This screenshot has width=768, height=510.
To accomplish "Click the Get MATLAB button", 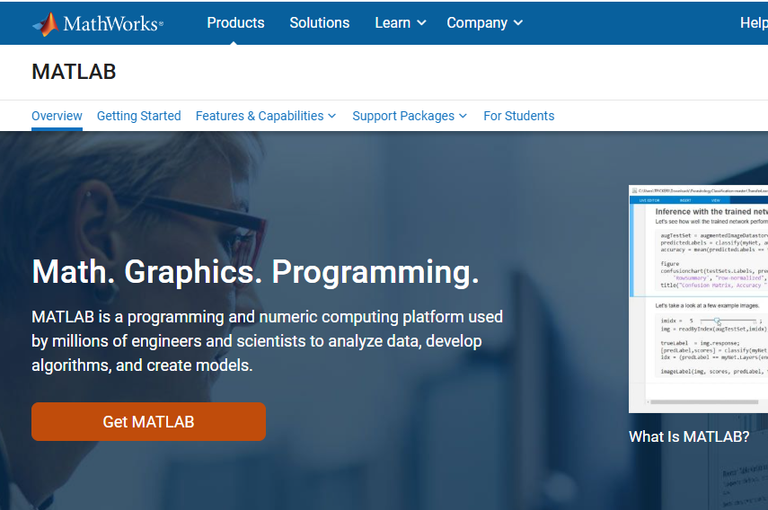I will pos(148,422).
